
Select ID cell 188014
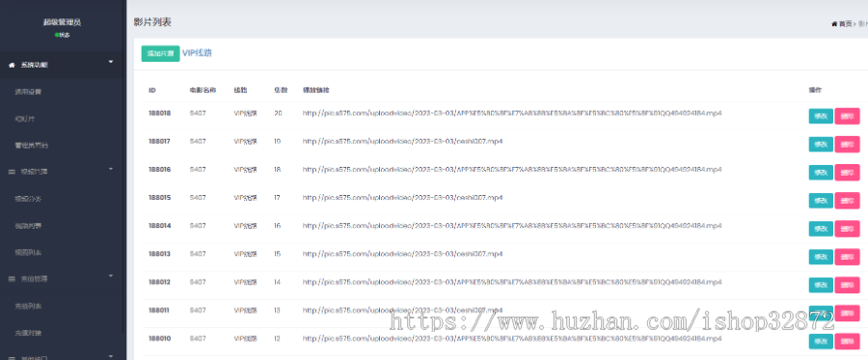(x=159, y=226)
